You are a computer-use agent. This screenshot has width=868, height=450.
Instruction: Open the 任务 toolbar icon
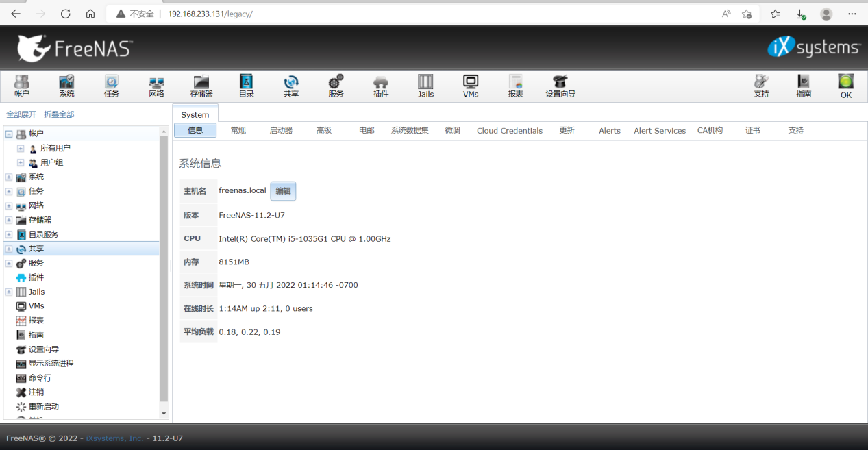click(x=112, y=86)
